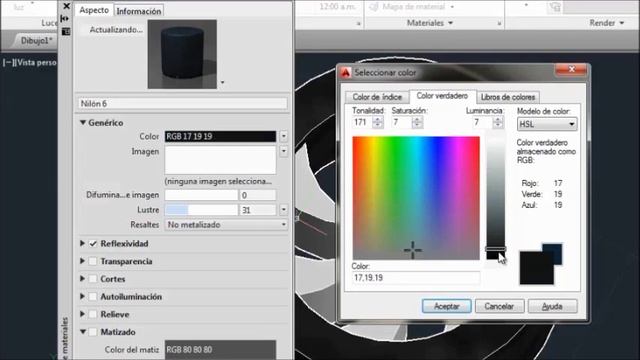Open palette properties icon below auto-hide
The image size is (640, 360).
66,31
